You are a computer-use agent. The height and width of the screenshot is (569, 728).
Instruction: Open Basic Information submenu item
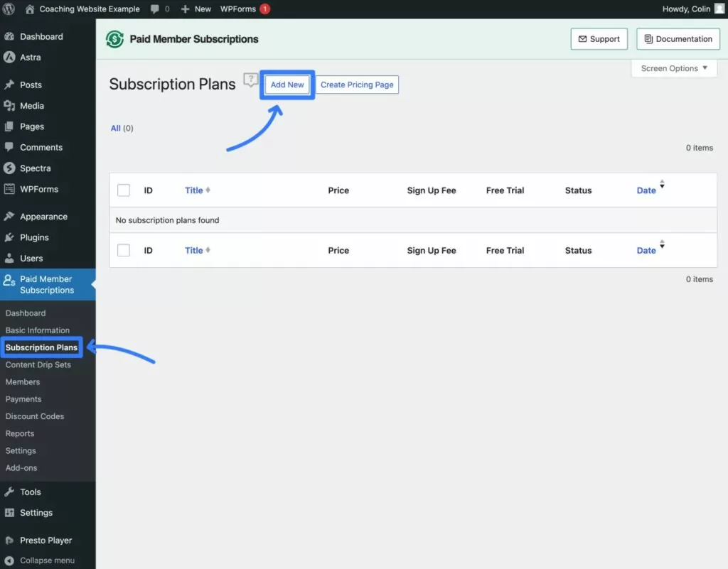(x=38, y=330)
